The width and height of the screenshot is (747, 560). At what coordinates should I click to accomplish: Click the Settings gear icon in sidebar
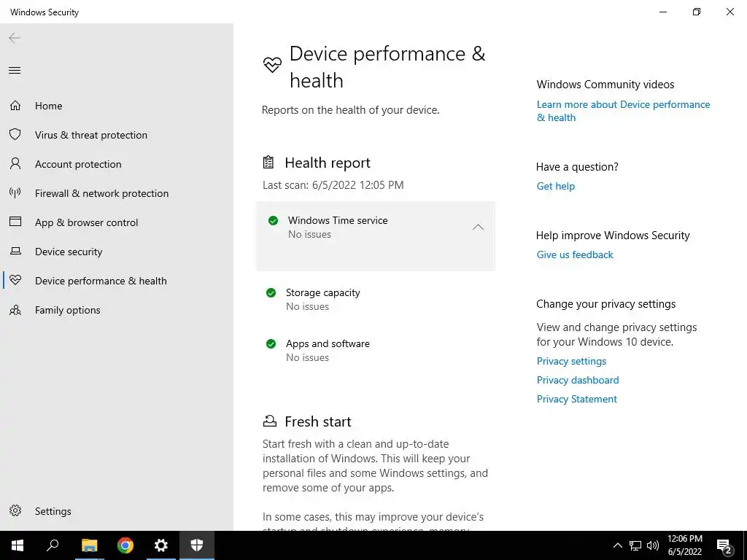pyautogui.click(x=15, y=510)
